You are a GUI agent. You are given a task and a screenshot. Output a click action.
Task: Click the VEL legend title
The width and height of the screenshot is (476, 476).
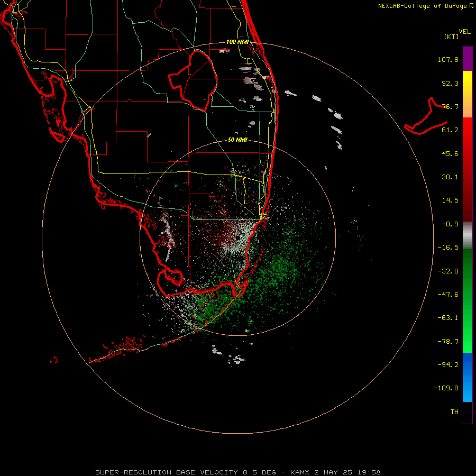tap(464, 32)
